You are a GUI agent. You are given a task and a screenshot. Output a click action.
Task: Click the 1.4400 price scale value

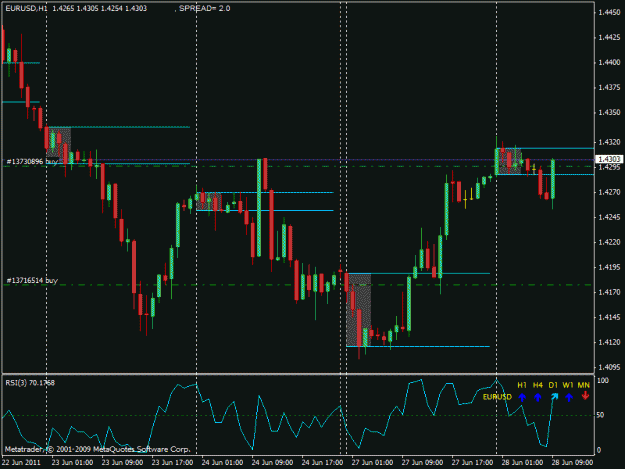pyautogui.click(x=609, y=63)
